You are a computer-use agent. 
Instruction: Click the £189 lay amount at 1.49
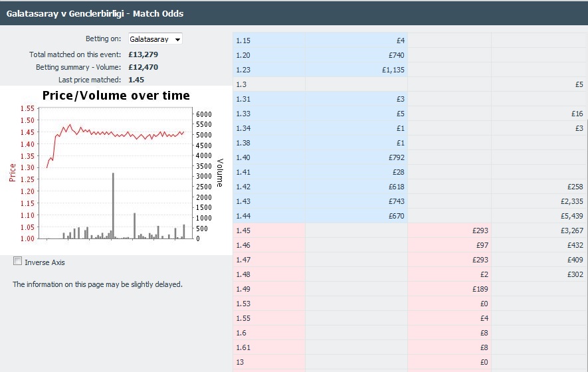click(480, 289)
